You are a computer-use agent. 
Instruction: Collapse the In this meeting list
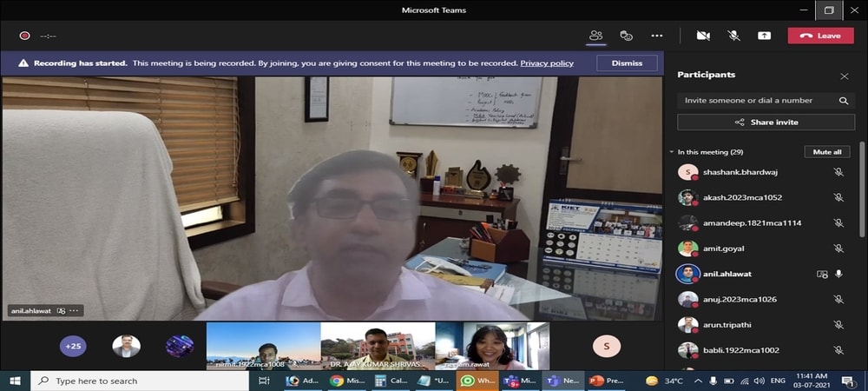tap(672, 152)
